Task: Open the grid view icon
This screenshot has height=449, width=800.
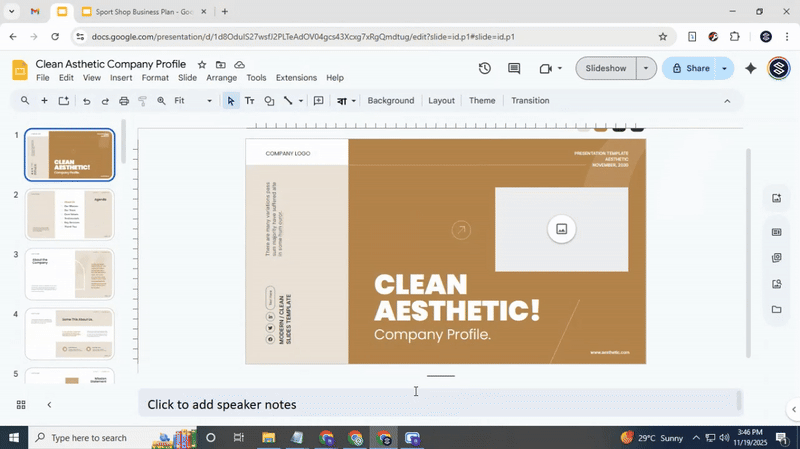Action: pyautogui.click(x=21, y=404)
